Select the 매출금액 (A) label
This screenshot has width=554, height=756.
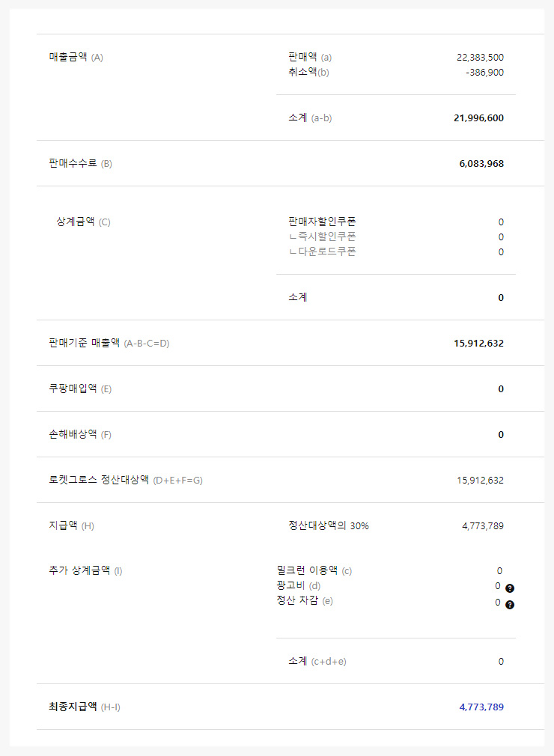(x=76, y=57)
